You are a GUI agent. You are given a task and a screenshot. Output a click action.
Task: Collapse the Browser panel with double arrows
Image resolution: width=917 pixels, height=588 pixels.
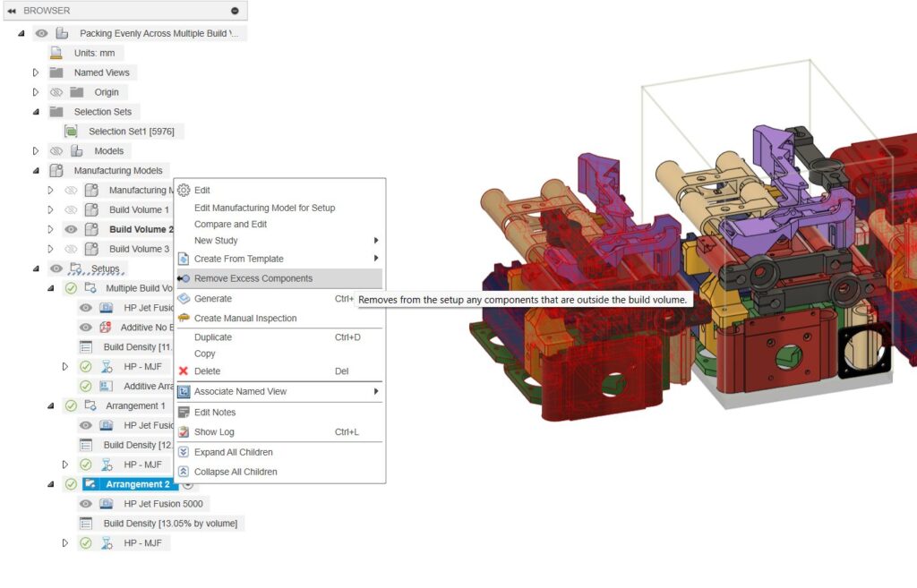12,11
